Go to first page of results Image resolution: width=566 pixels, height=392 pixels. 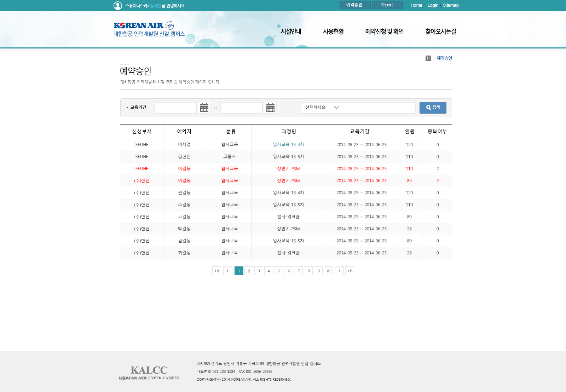216,271
